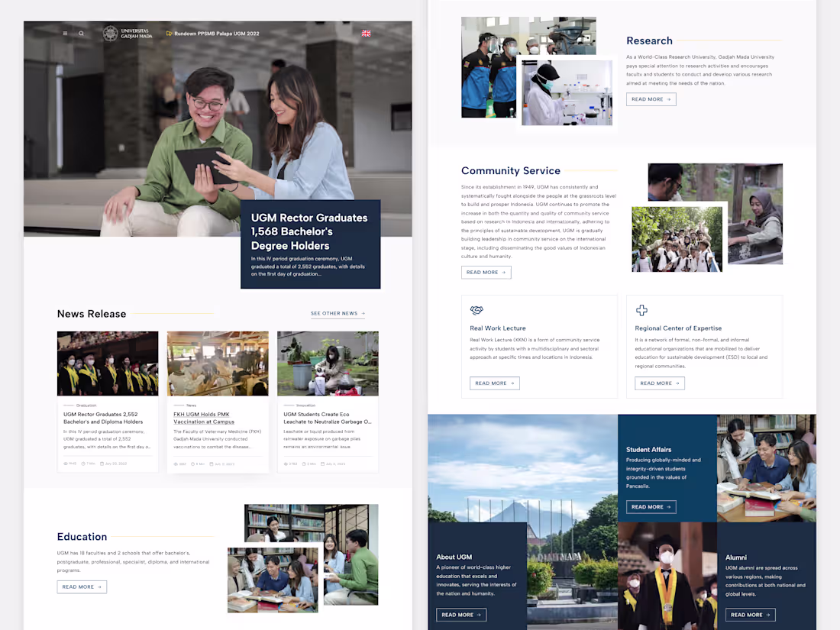Click the eye view-count icon on graduation article
The width and height of the screenshot is (840, 630).
point(65,463)
